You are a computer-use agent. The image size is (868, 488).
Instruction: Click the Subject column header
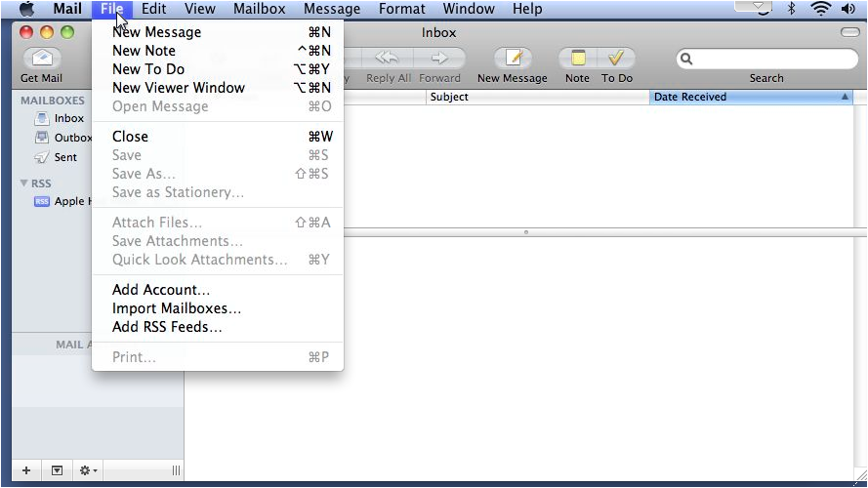pos(537,97)
